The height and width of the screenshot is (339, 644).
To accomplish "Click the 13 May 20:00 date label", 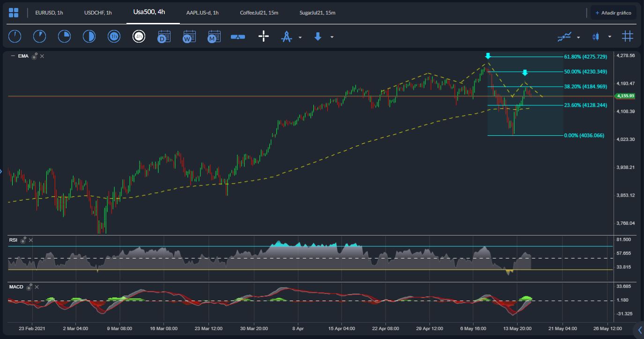I will (x=517, y=329).
